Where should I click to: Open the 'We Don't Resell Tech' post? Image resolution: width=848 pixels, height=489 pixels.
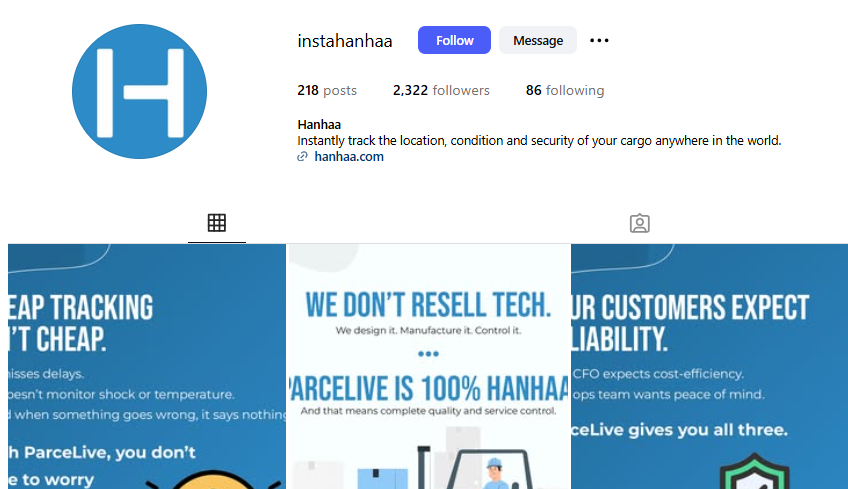coord(428,366)
